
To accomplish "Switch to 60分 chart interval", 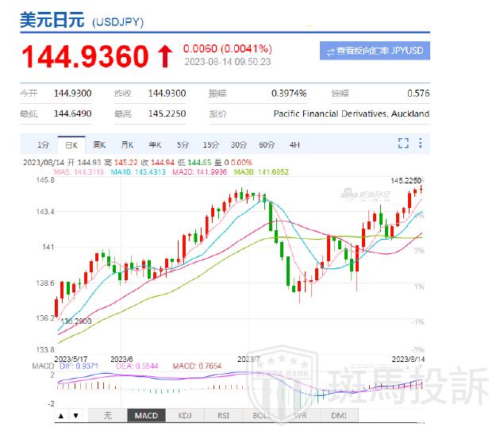I will 267,144.
